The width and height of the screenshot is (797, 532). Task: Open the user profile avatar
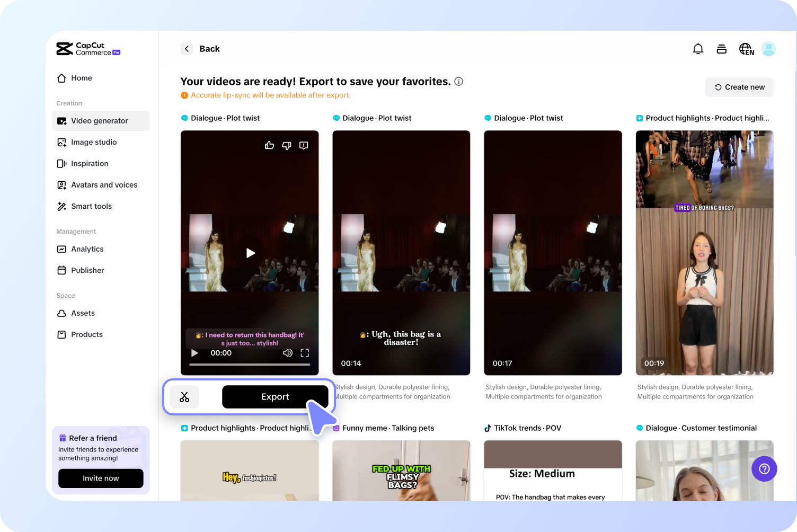(768, 49)
